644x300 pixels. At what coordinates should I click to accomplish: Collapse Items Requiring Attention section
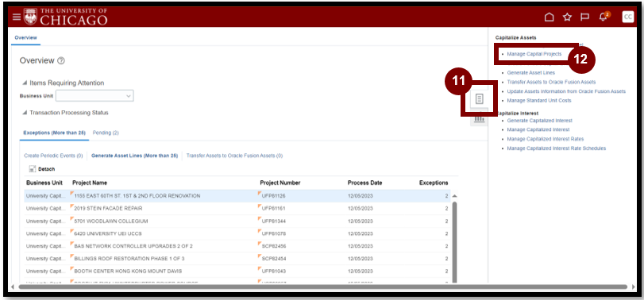pyautogui.click(x=25, y=83)
